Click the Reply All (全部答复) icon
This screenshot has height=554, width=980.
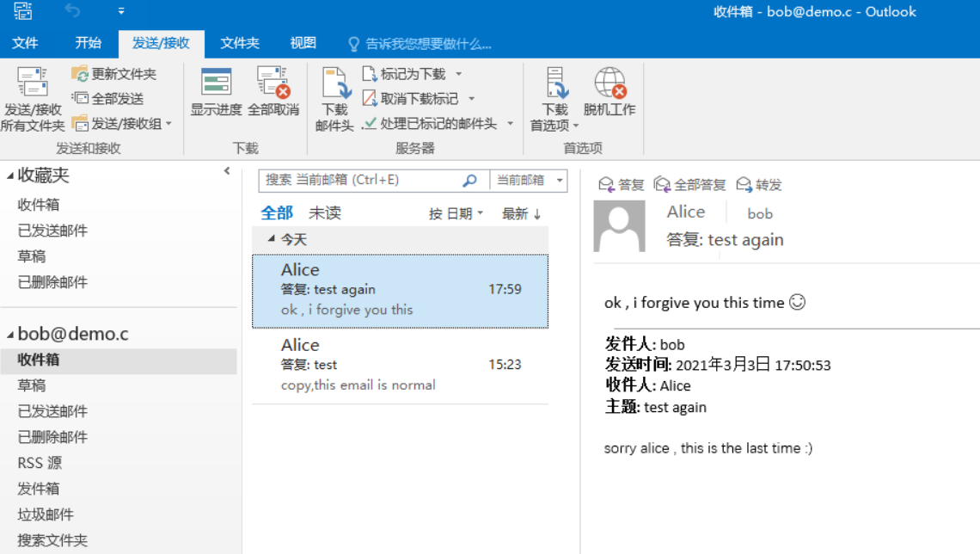click(x=663, y=185)
